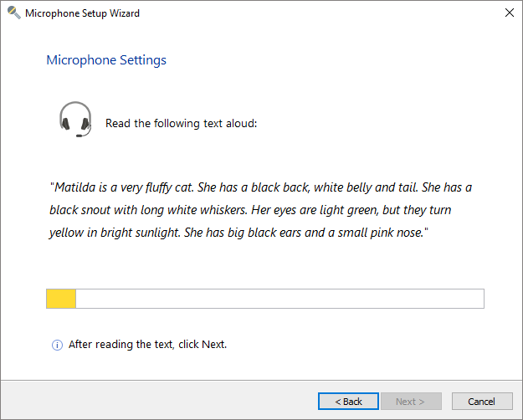Click the 'Microphone Setup Wizard' title text
The width and height of the screenshot is (523, 420).
point(82,13)
